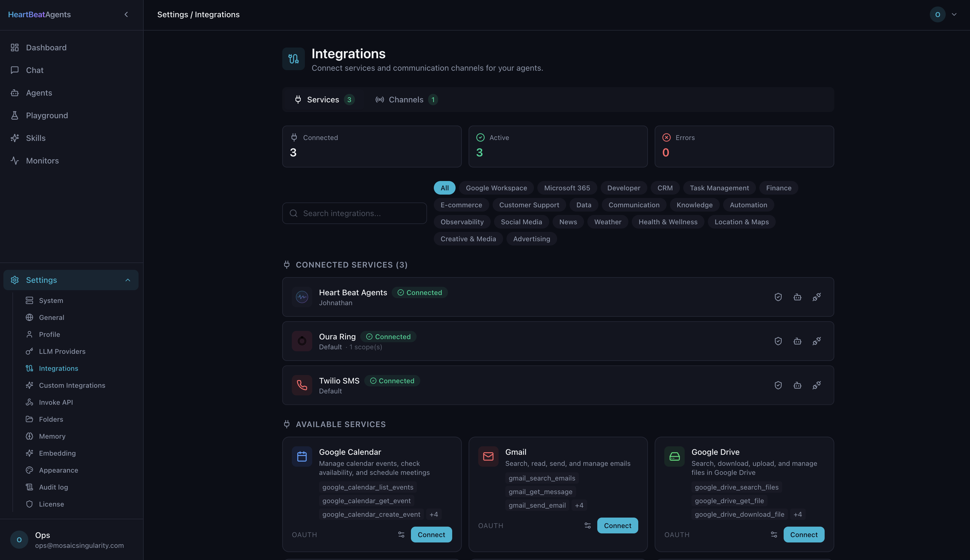
Task: Open Monitors in the sidebar
Action: pyautogui.click(x=72, y=161)
